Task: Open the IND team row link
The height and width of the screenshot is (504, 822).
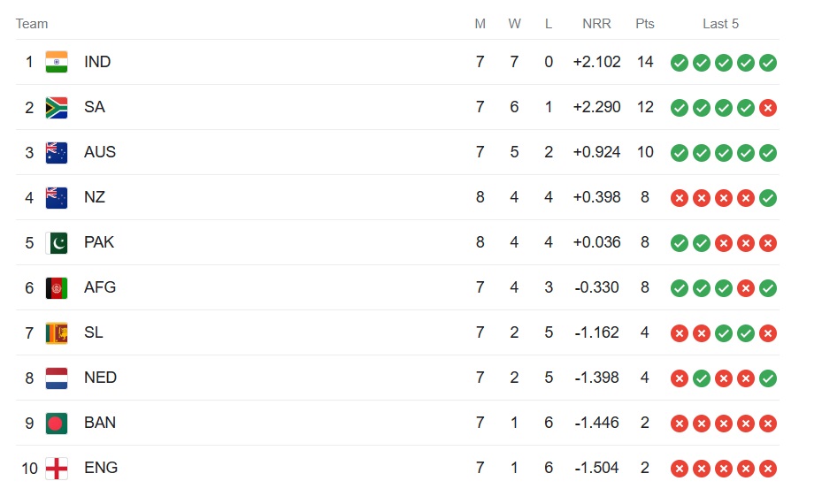Action: tap(397, 62)
